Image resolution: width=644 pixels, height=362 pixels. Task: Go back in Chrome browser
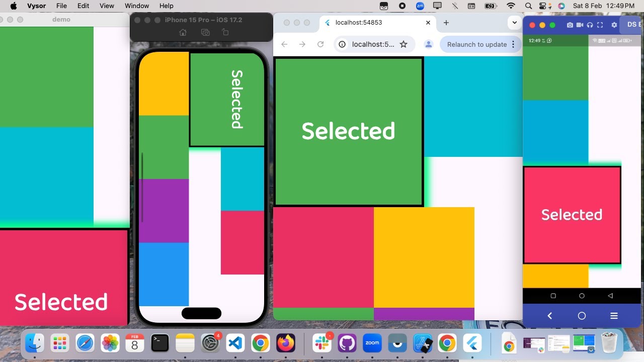coord(284,44)
